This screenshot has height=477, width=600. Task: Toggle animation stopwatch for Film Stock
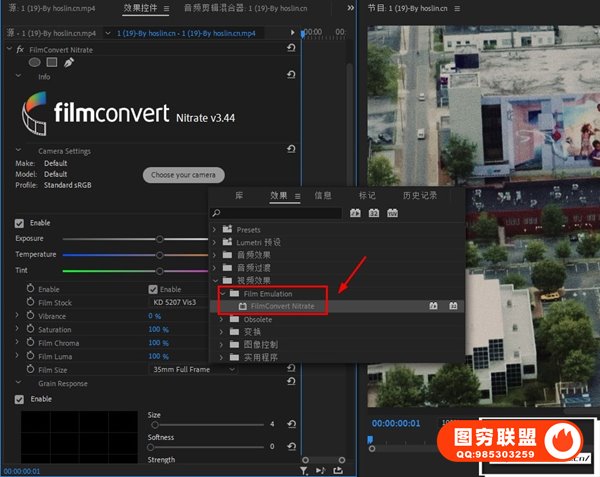[x=29, y=302]
